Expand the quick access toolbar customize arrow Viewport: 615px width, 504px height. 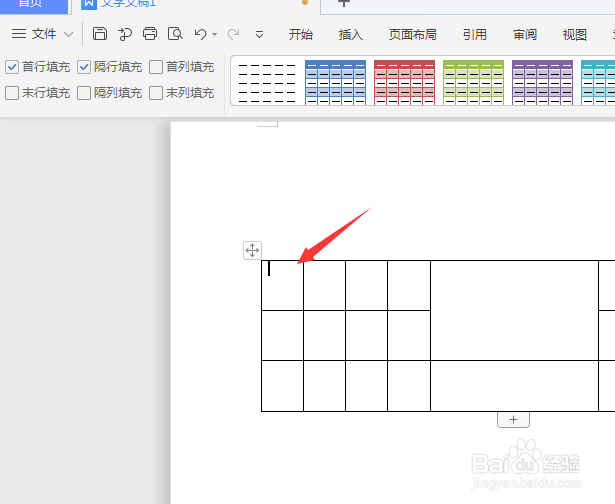[x=259, y=35]
